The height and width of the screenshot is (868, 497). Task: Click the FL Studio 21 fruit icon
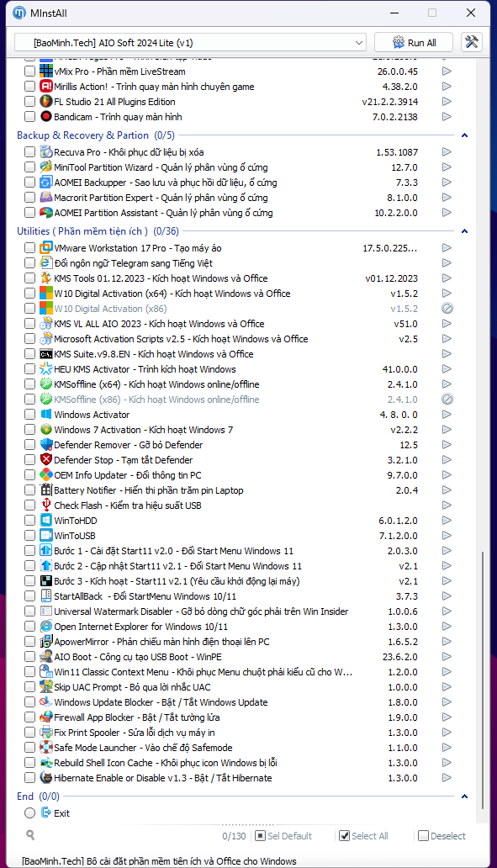(x=46, y=102)
